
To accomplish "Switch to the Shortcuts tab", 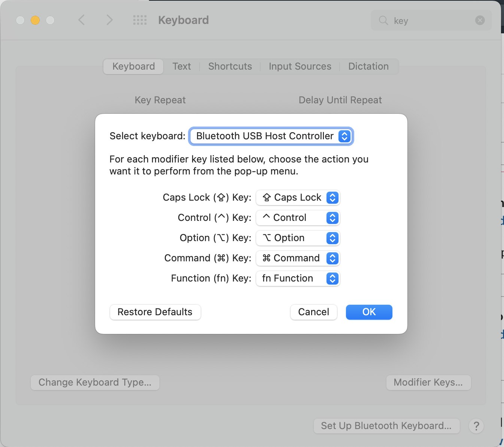I will point(230,66).
